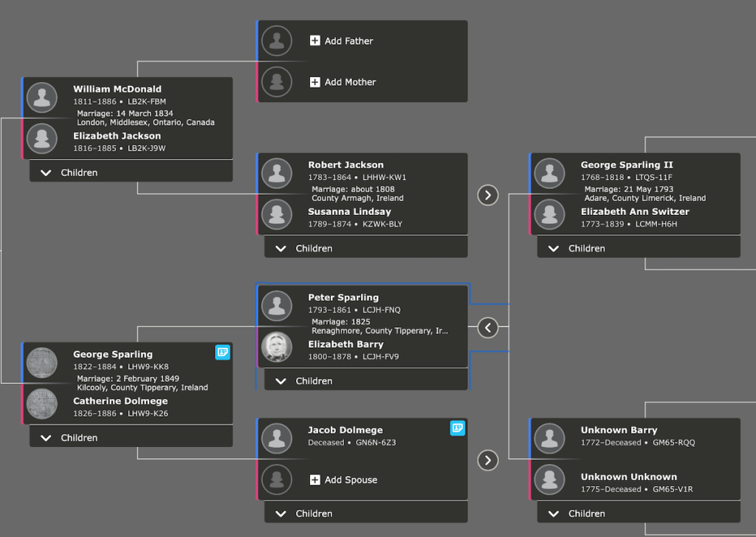
Task: Expand Children under William McDonald's family
Action: 69,173
